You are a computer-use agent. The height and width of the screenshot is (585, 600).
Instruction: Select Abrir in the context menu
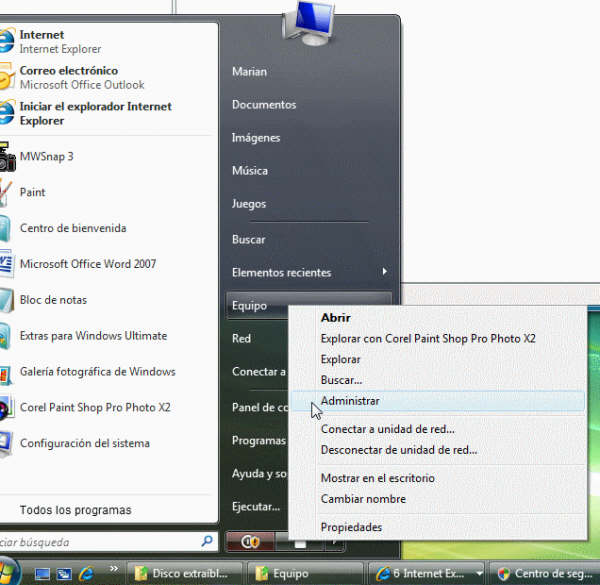click(x=438, y=318)
